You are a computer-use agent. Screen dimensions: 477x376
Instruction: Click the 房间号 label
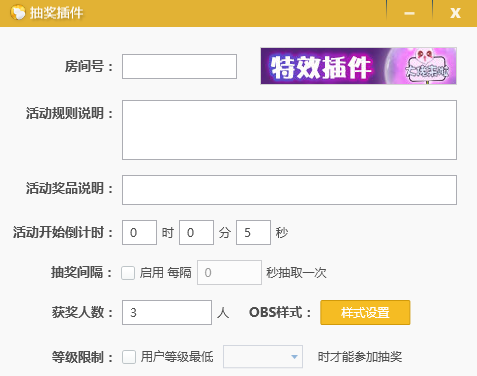coord(88,66)
